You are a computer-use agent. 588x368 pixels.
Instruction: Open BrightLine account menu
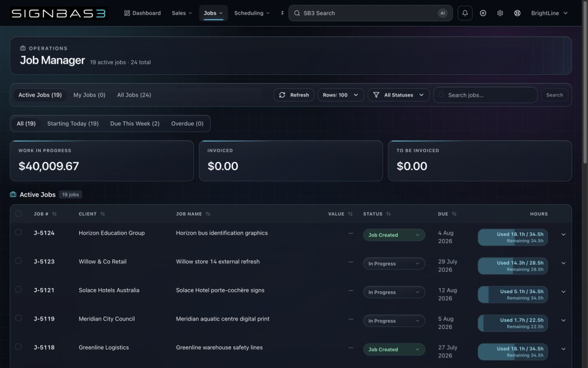click(549, 13)
